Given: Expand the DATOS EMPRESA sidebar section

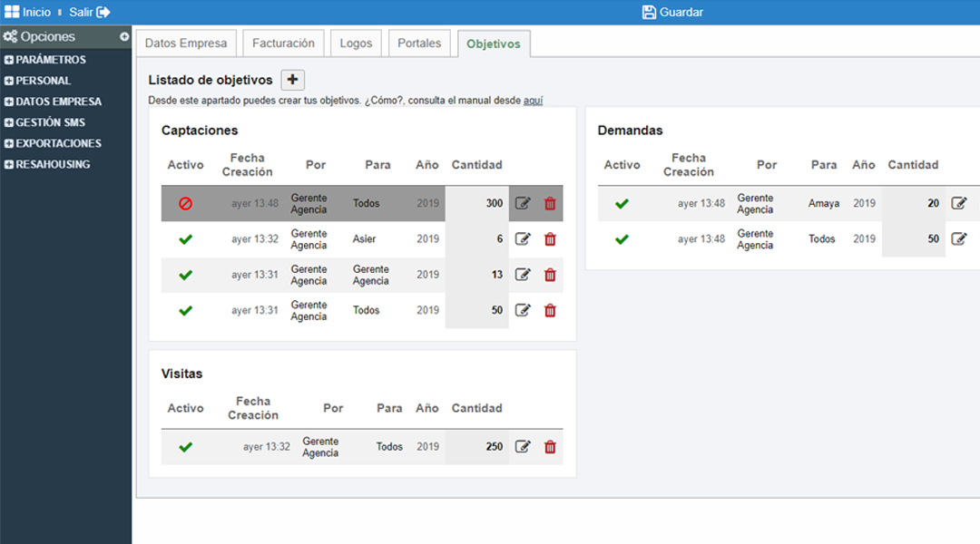Looking at the screenshot, I should pyautogui.click(x=54, y=102).
